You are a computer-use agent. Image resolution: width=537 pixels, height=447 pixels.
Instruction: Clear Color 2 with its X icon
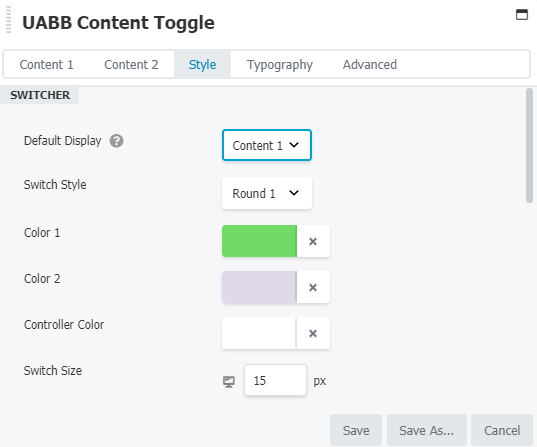(313, 287)
